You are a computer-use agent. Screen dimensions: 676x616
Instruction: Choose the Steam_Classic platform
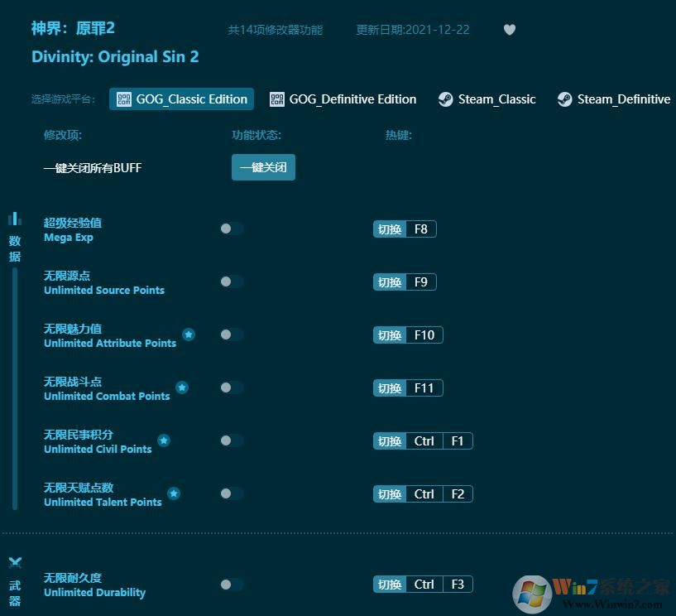[x=487, y=99]
